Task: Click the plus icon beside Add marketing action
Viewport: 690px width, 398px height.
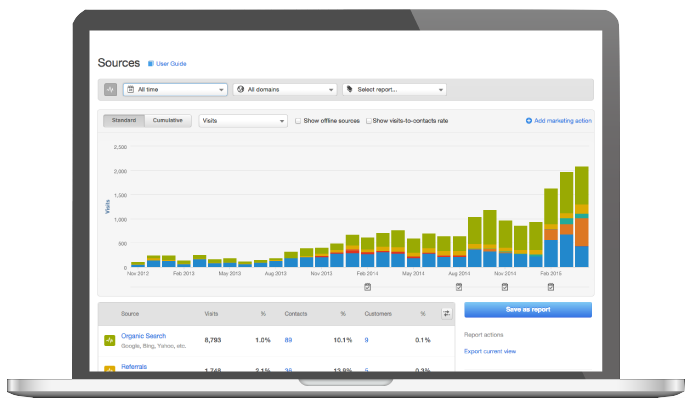Action: pyautogui.click(x=529, y=121)
